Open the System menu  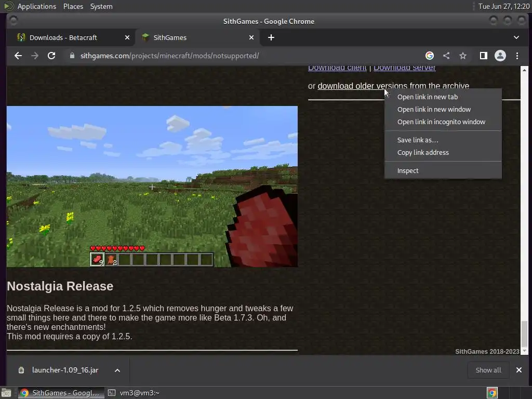pyautogui.click(x=101, y=6)
